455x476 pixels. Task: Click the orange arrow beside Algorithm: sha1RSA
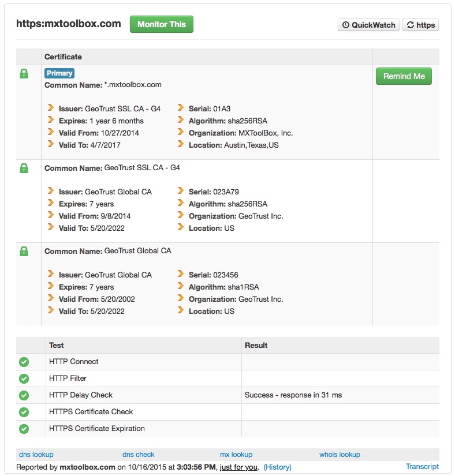[181, 286]
